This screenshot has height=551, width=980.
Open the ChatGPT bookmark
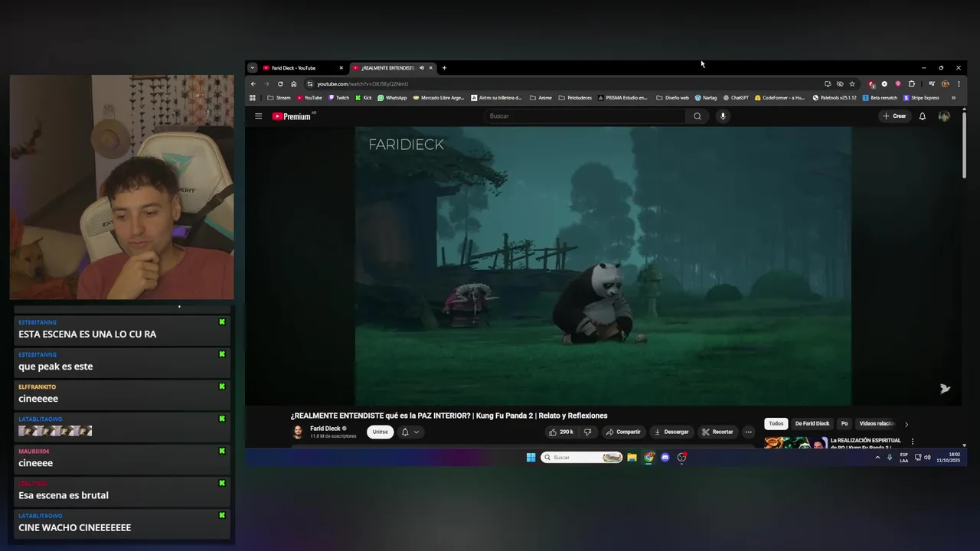[736, 98]
